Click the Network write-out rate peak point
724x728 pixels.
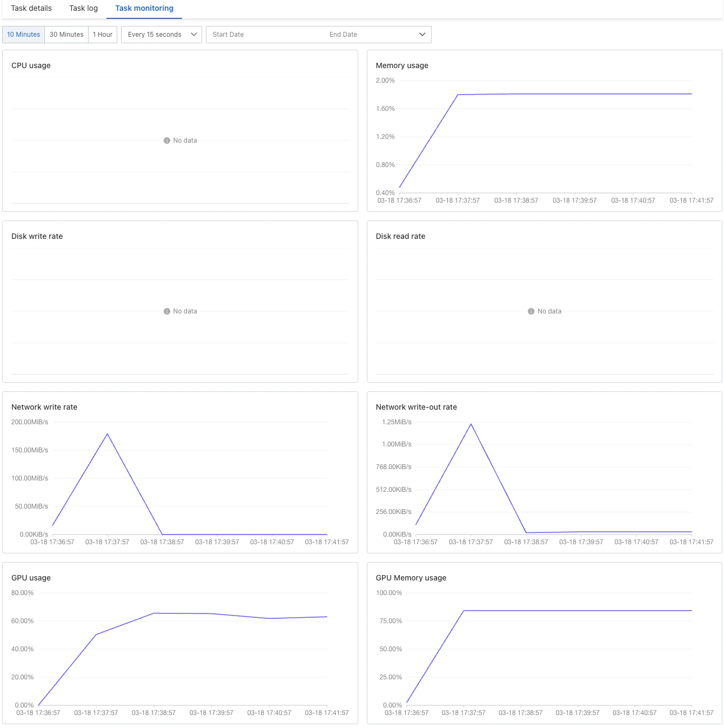click(471, 424)
